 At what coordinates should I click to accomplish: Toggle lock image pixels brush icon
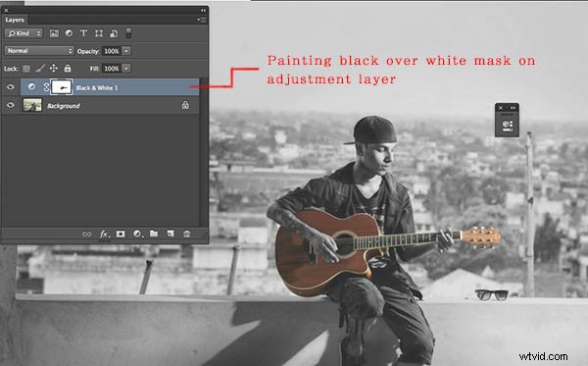40,68
